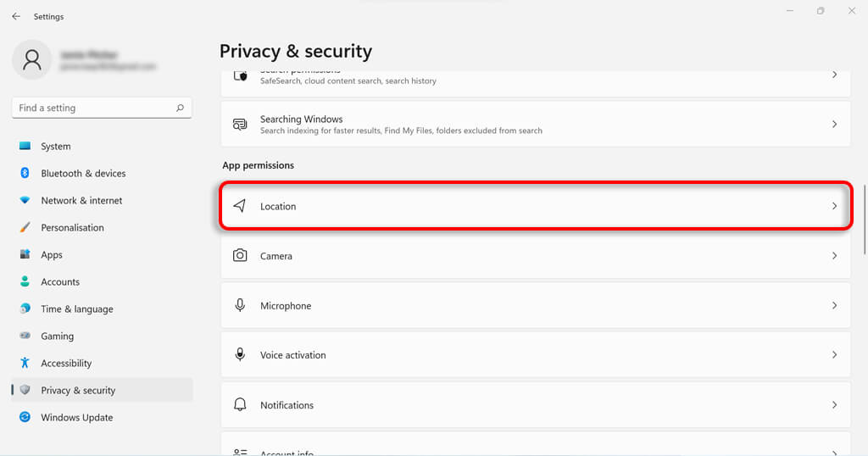Expand Camera settings chevron
This screenshot has width=868, height=456.
pos(834,255)
